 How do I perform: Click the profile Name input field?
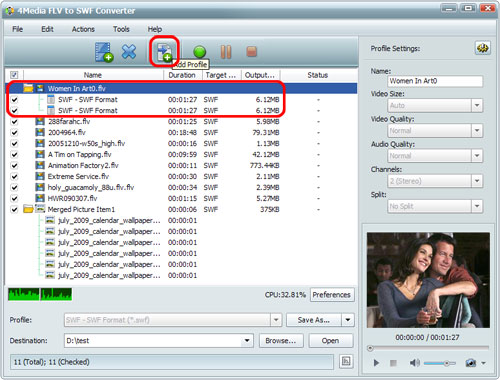[435, 81]
